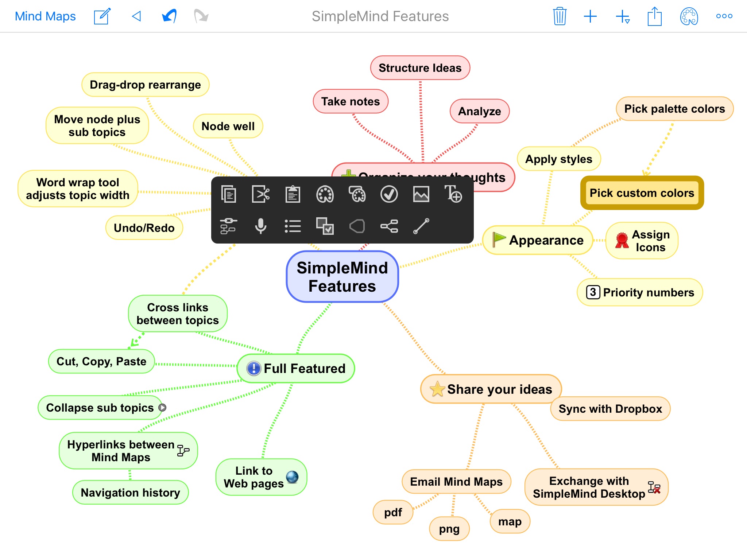This screenshot has width=747, height=560.
Task: Select the Word wrap tool topic
Action: pyautogui.click(x=78, y=189)
